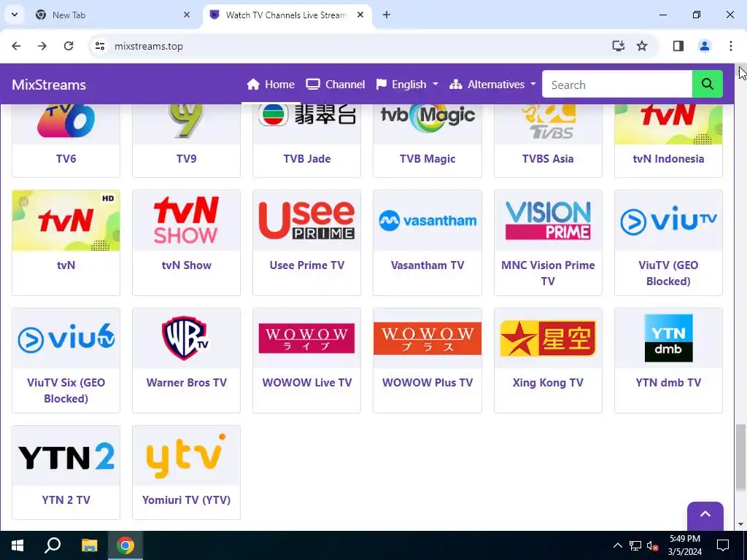Screen dimensions: 747x560
Task: Click the Warner Bros TV shield logo
Action: coord(186,338)
